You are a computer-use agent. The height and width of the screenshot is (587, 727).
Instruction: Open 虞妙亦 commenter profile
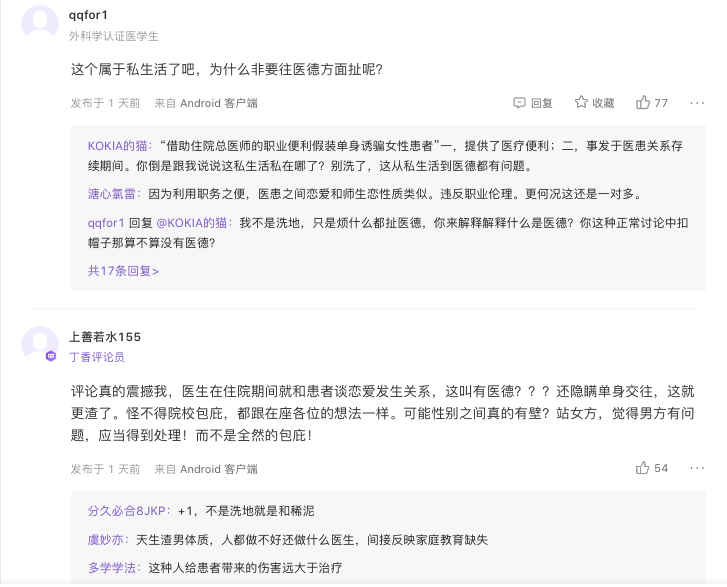pyautogui.click(x=108, y=540)
